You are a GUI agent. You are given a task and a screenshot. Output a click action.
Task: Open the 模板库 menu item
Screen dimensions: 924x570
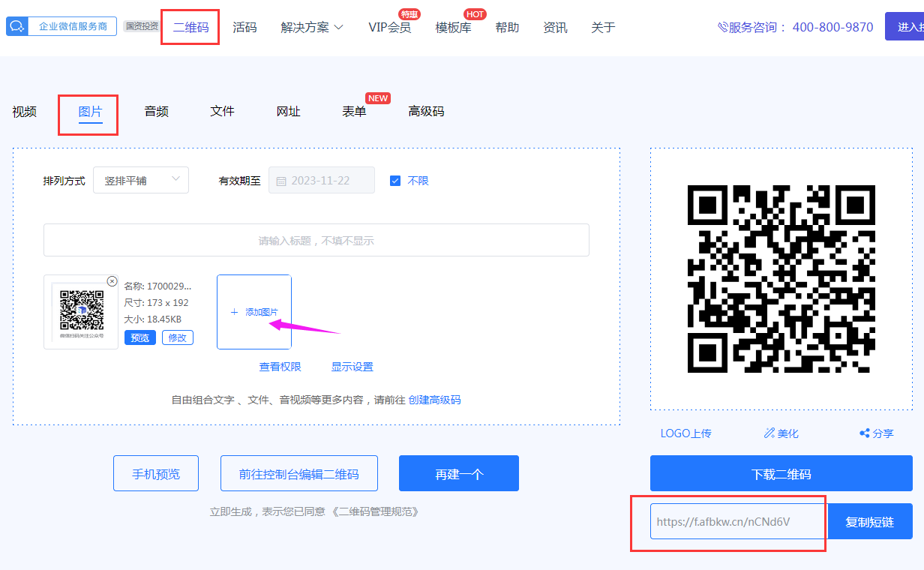pos(453,28)
